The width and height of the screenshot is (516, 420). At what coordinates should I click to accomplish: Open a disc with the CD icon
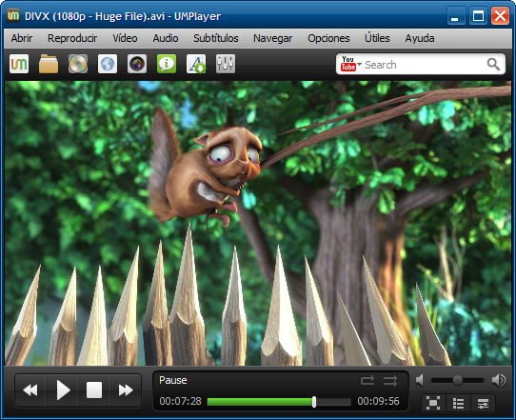pyautogui.click(x=78, y=64)
